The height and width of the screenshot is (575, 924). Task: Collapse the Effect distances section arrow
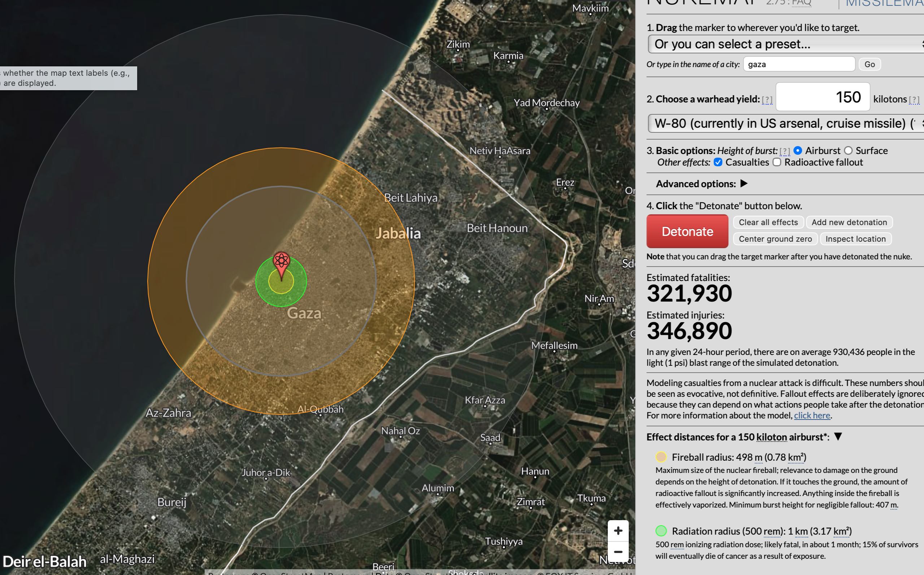click(838, 436)
